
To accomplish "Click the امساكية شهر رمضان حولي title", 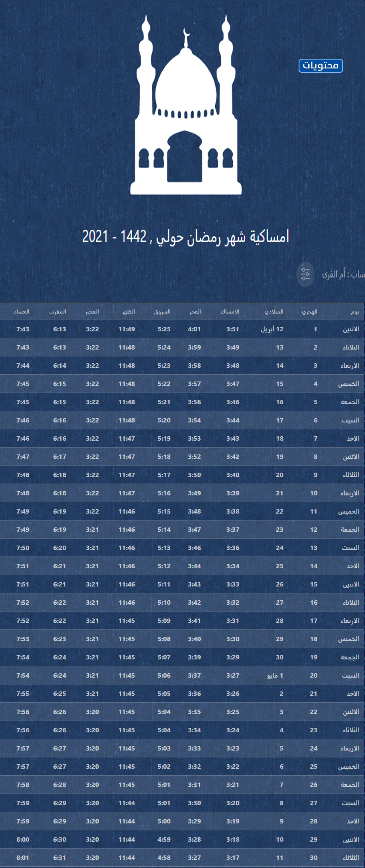I will click(x=186, y=237).
